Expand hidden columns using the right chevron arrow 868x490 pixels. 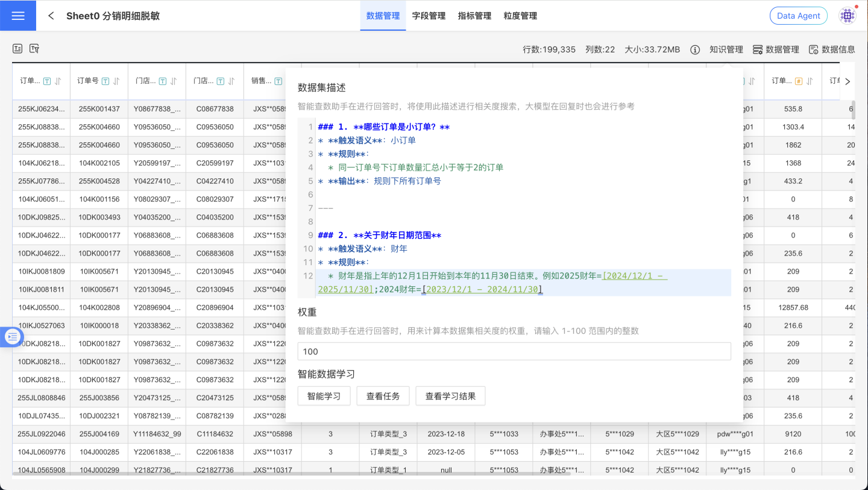point(848,81)
